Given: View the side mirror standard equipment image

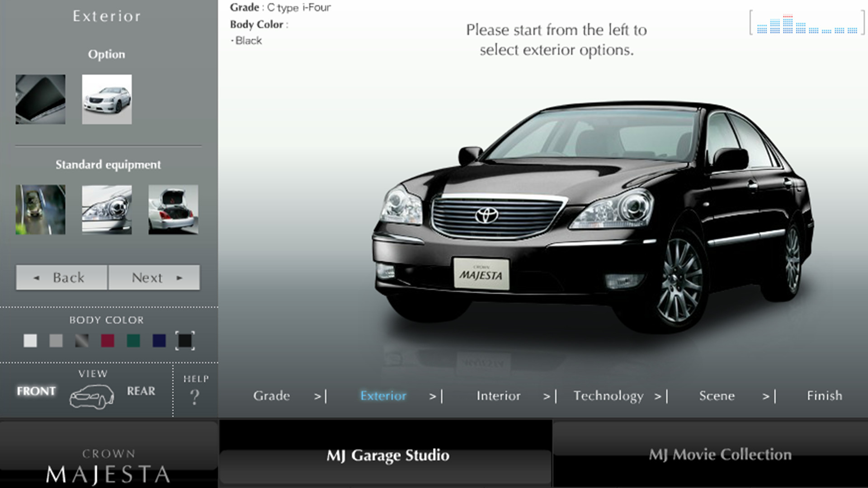Looking at the screenshot, I should (x=40, y=209).
